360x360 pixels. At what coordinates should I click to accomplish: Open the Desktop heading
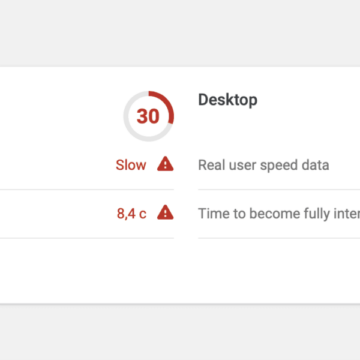click(228, 100)
